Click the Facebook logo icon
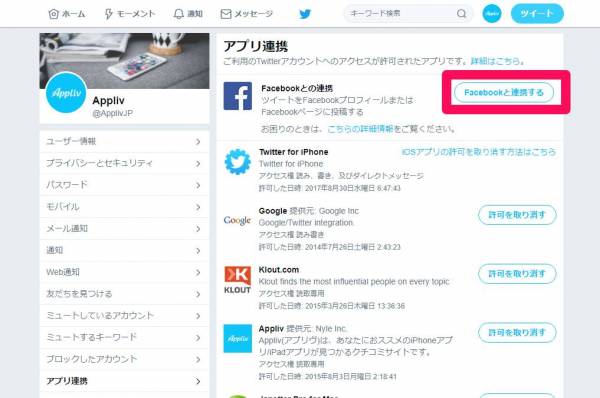 (238, 96)
